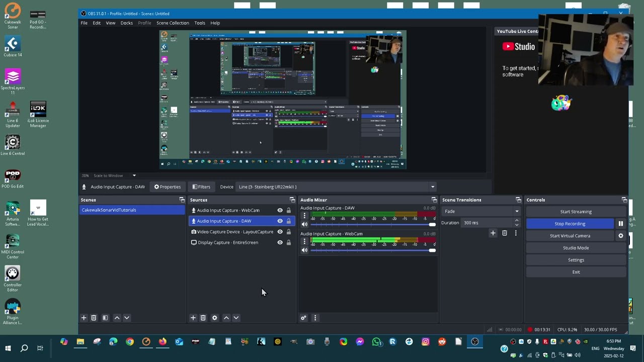Viewport: 644px width, 362px height.
Task: Open the File menu
Action: [x=84, y=23]
